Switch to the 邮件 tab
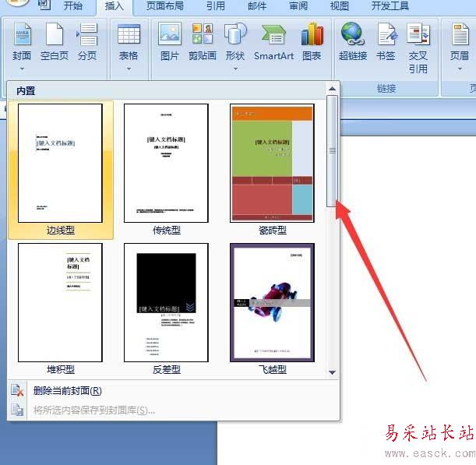Screen dimensions: 476x465 pyautogui.click(x=257, y=6)
